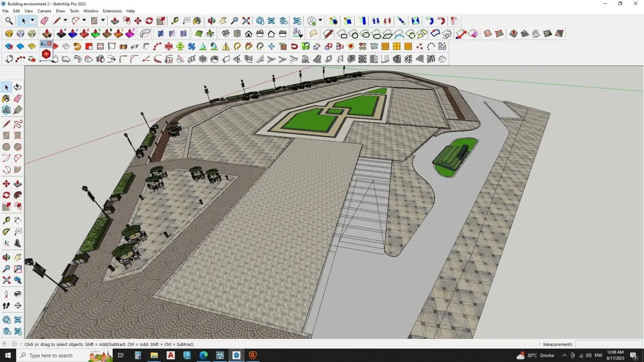Choose the Freehand tool in left toolbar
644x362 pixels.
pyautogui.click(x=18, y=124)
